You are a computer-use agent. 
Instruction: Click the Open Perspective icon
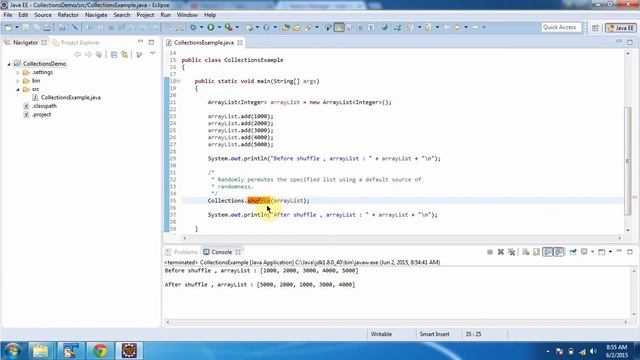[x=595, y=28]
